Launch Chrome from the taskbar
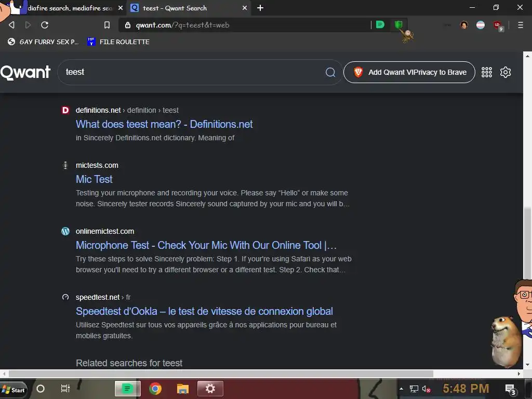This screenshot has height=399, width=532. [x=155, y=389]
